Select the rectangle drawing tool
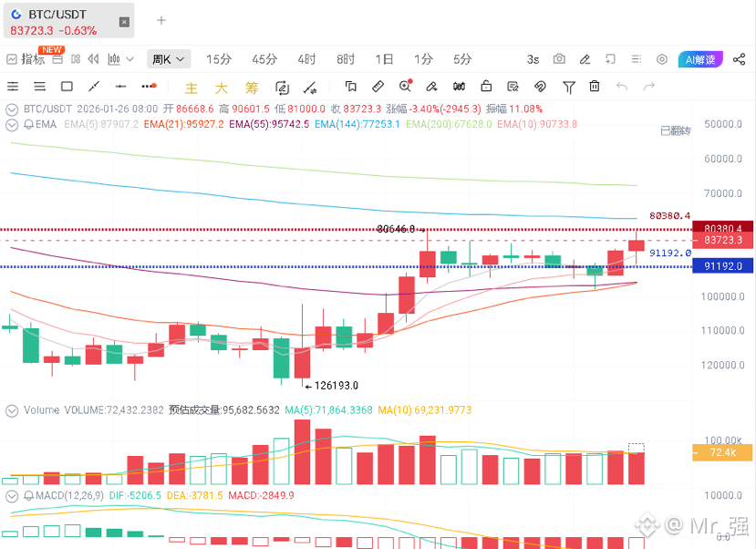Image resolution: width=756 pixels, height=549 pixels. point(67,87)
